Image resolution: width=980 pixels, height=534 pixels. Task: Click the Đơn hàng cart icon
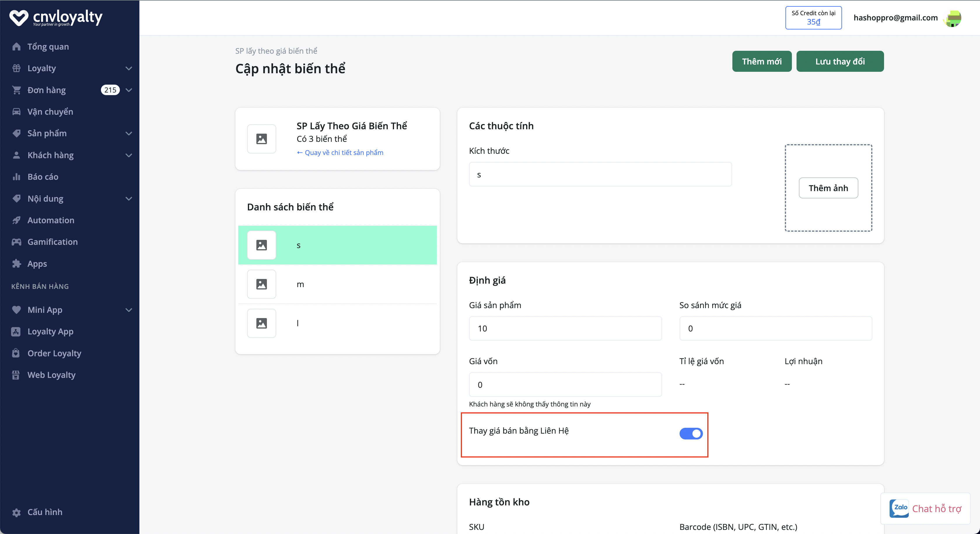tap(16, 90)
